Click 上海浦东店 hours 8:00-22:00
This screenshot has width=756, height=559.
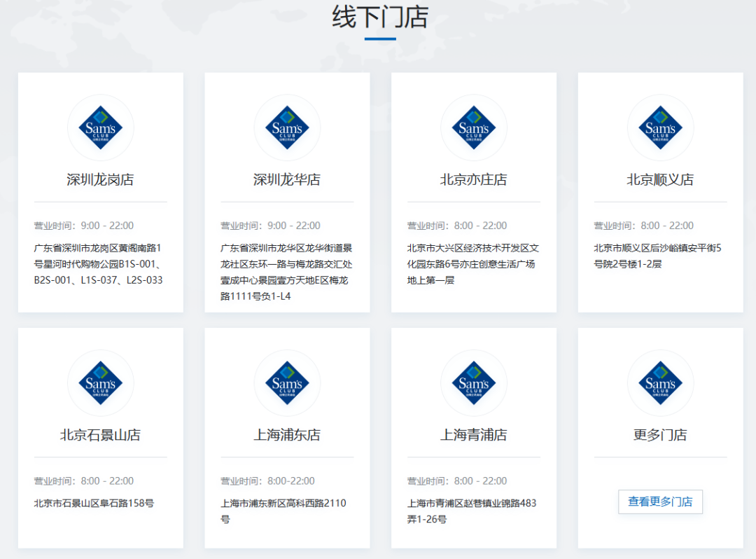[267, 481]
